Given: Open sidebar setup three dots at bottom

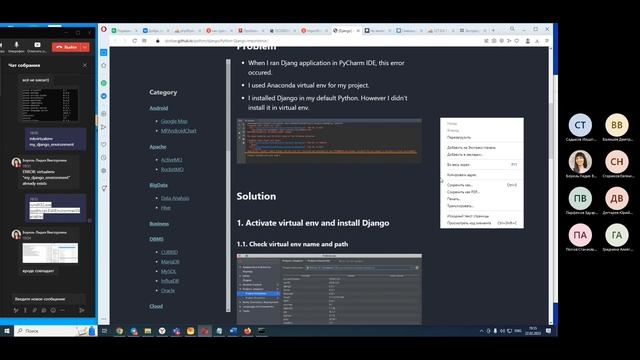Looking at the screenshot, I should click(x=104, y=319).
